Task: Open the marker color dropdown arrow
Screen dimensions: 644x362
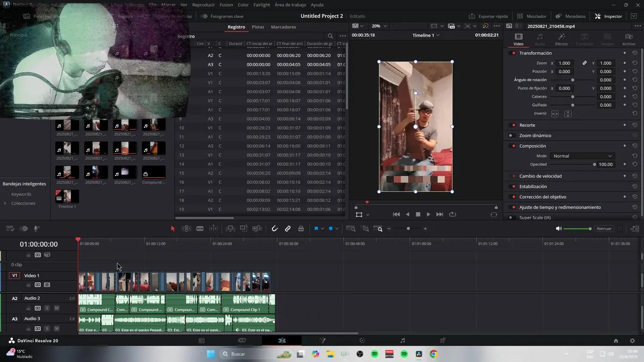Action: [337, 229]
